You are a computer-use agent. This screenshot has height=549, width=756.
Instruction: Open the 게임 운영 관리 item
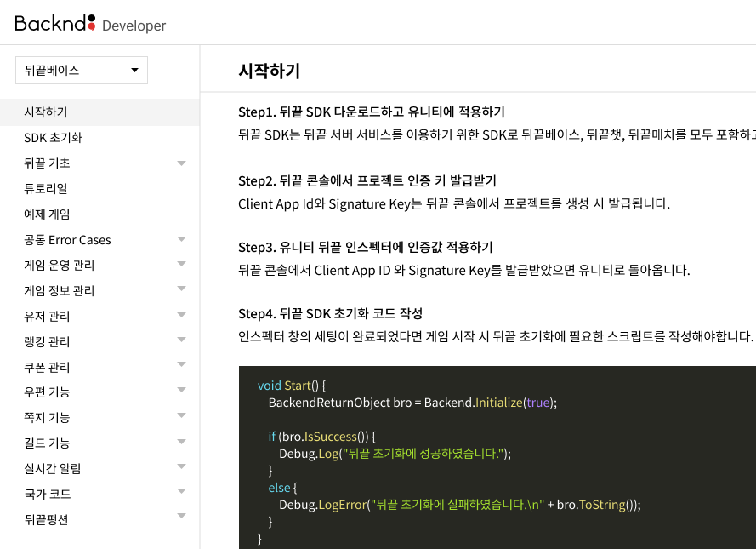point(60,265)
